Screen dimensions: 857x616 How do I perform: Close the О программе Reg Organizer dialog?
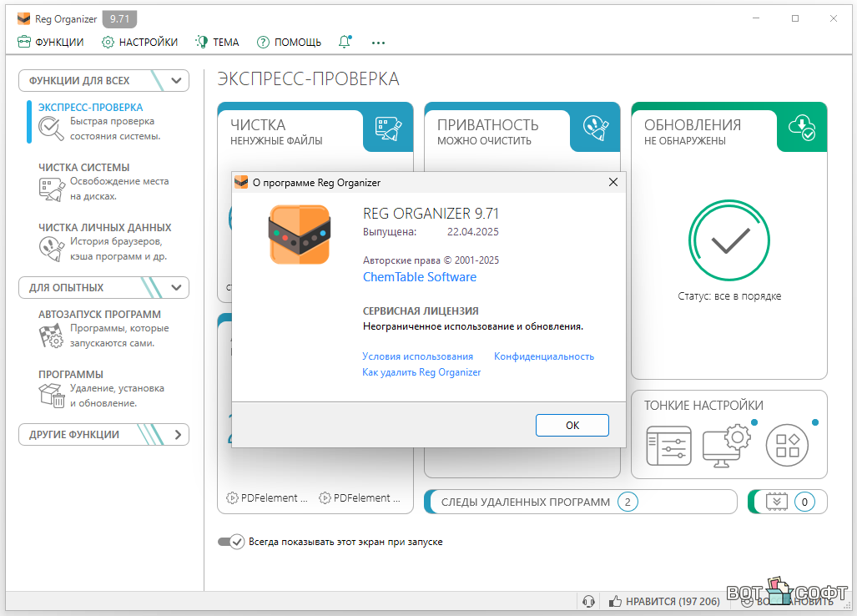pos(613,182)
